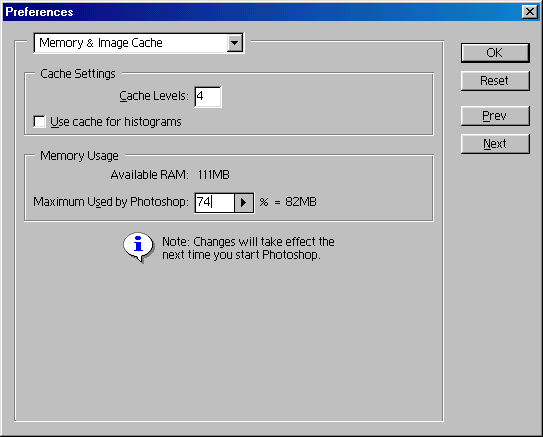Click the calculated 82MB memory value
This screenshot has height=437, width=543.
pos(301,202)
